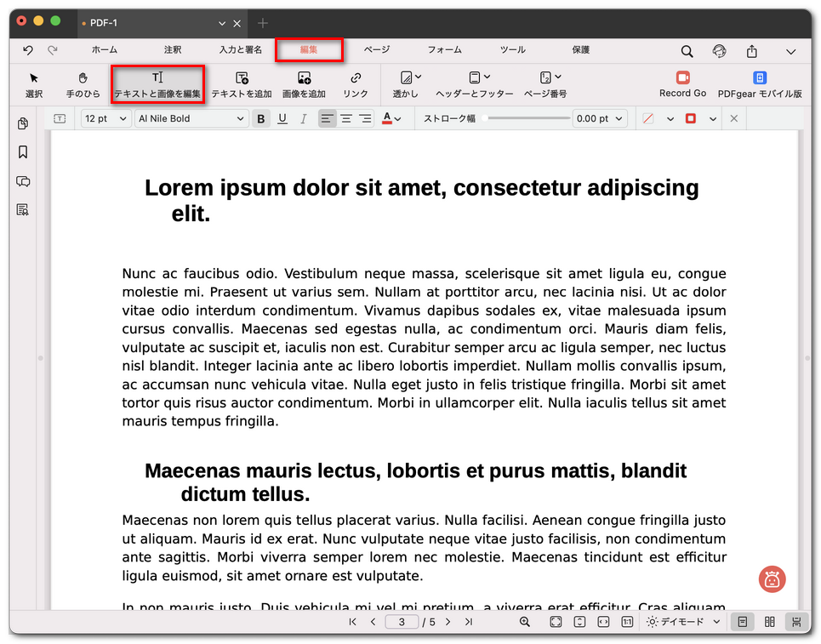This screenshot has height=644, width=821.
Task: Toggle underline formatting
Action: click(282, 119)
